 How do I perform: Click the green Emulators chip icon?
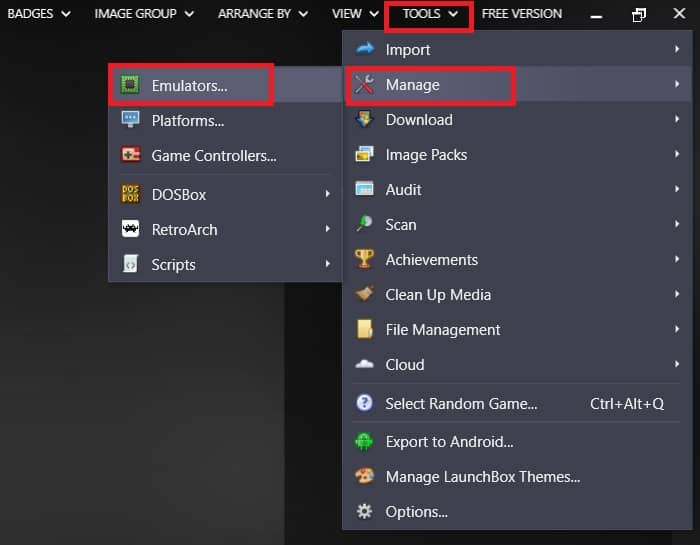(130, 84)
